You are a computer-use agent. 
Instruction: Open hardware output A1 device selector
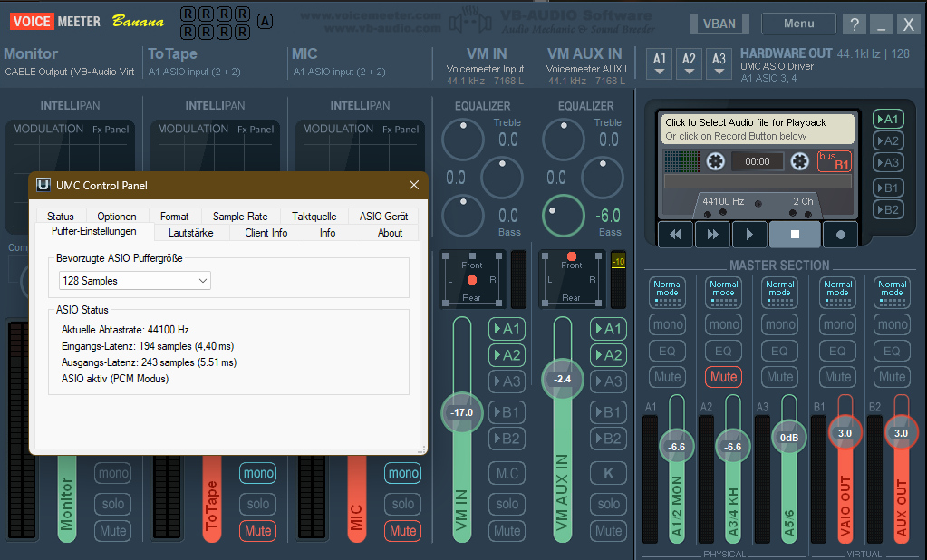pyautogui.click(x=660, y=63)
